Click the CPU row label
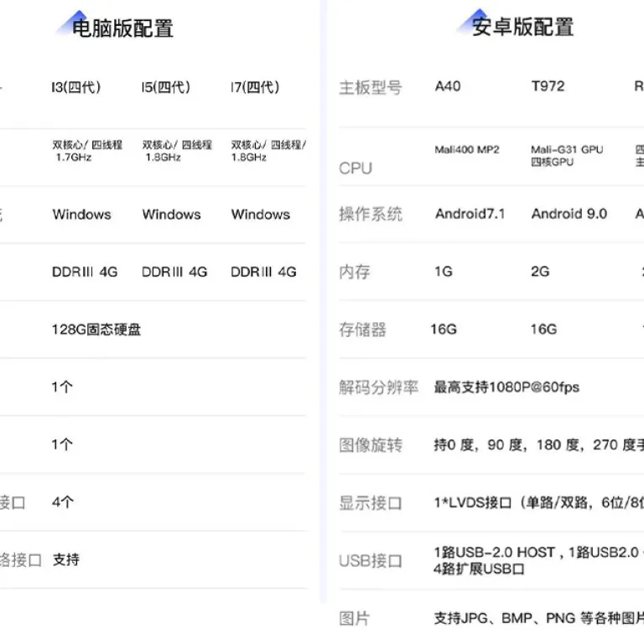The height and width of the screenshot is (644, 644). tap(356, 169)
